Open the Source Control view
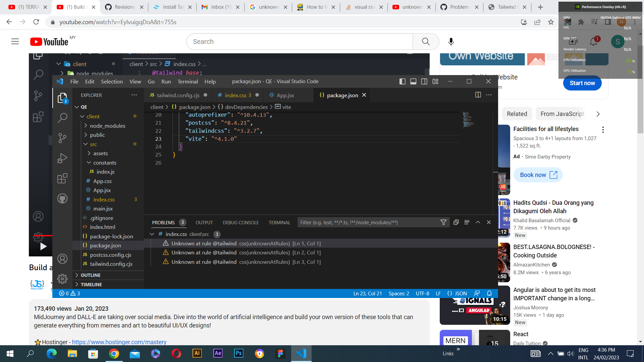The image size is (644, 362). point(62,138)
